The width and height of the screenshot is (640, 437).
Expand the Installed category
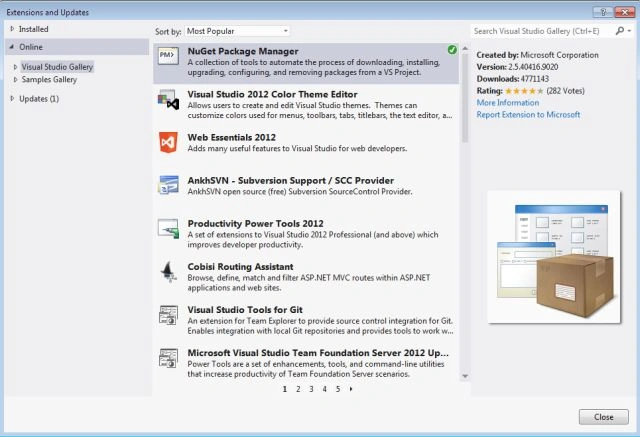click(12, 29)
